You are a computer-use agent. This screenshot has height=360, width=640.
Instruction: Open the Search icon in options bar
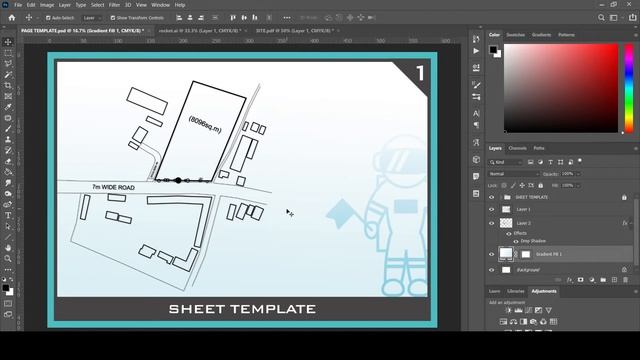point(601,18)
